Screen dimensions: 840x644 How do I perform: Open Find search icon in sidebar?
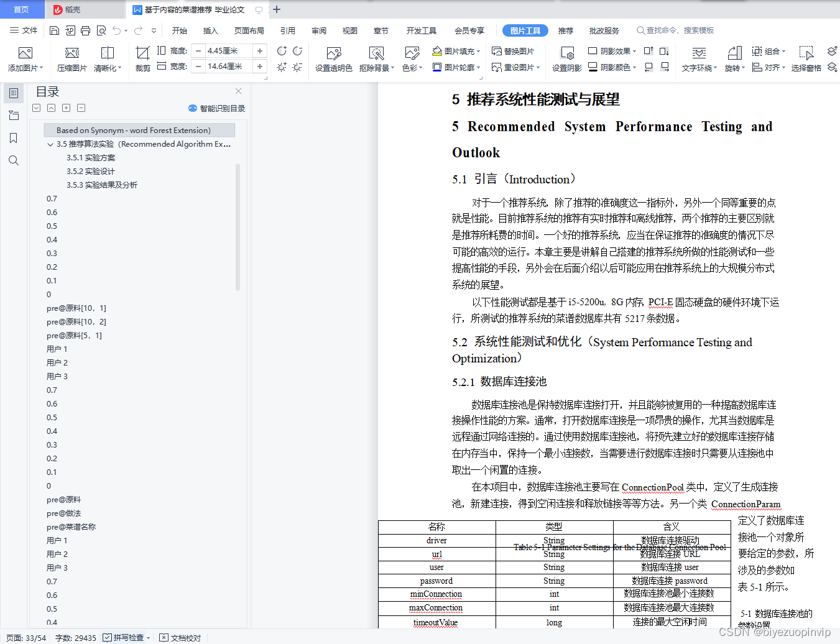click(x=14, y=160)
